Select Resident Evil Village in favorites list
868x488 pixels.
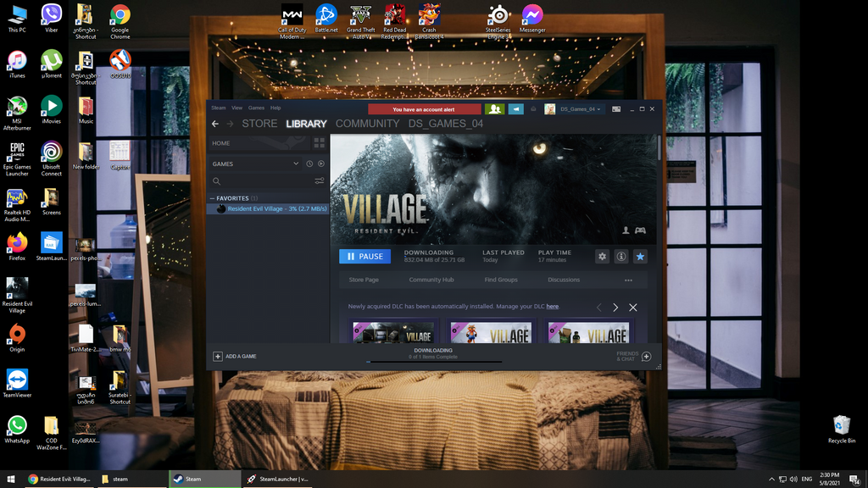point(268,208)
